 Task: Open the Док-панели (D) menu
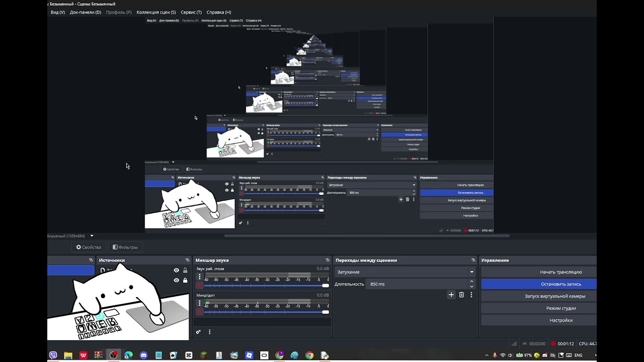tap(86, 12)
